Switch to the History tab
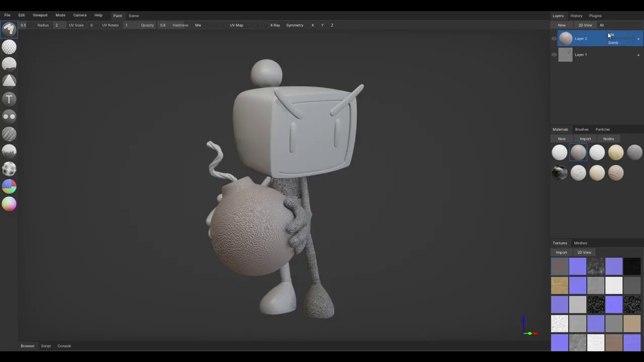Image resolution: width=644 pixels, height=362 pixels. click(x=576, y=16)
